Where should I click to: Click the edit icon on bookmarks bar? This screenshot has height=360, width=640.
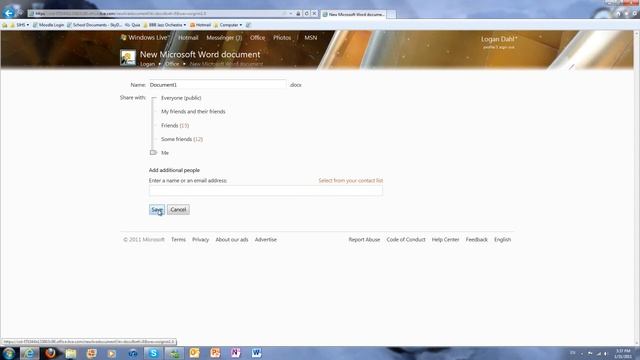[x=248, y=25]
